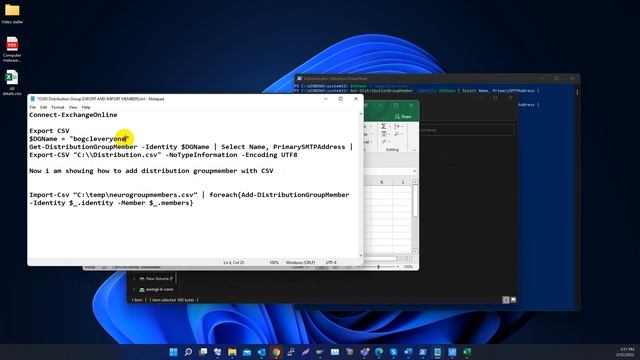Viewport: 640px width, 360px height.
Task: Switch to Excel via taskbar icon
Action: (467, 352)
